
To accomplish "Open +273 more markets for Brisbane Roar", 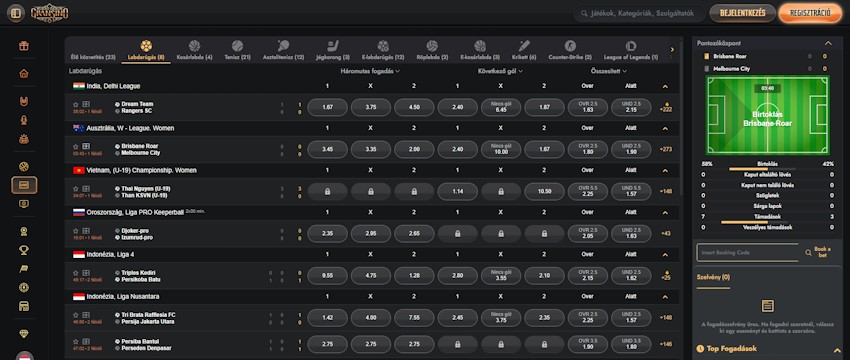I will click(x=665, y=150).
